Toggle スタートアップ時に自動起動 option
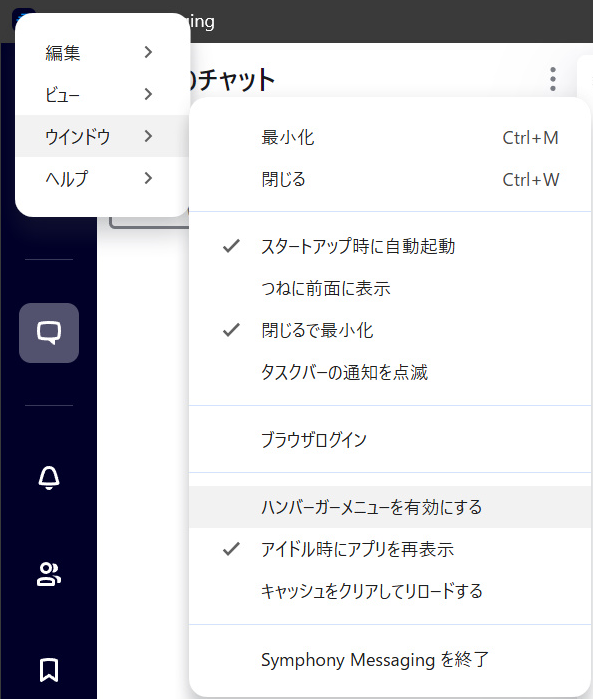Viewport: 593px width, 699px height. tap(391, 246)
